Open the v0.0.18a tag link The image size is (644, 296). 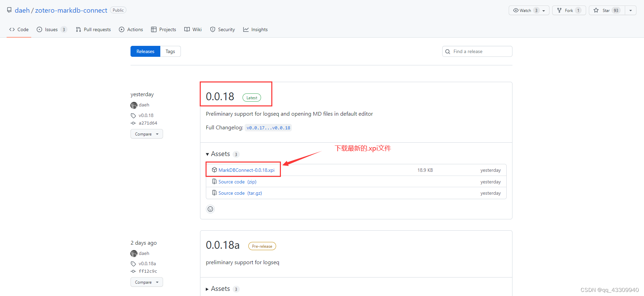(x=147, y=263)
